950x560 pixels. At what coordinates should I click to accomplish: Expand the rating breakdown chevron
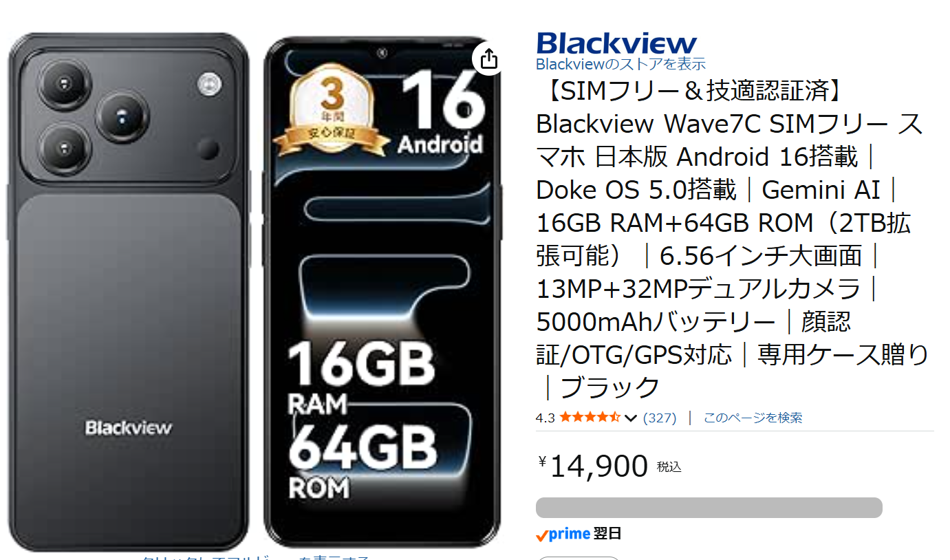(x=630, y=418)
